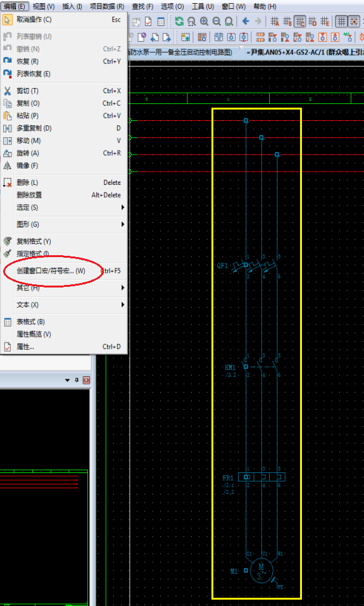Toggle grid display button
This screenshot has width=364, height=606.
[341, 22]
